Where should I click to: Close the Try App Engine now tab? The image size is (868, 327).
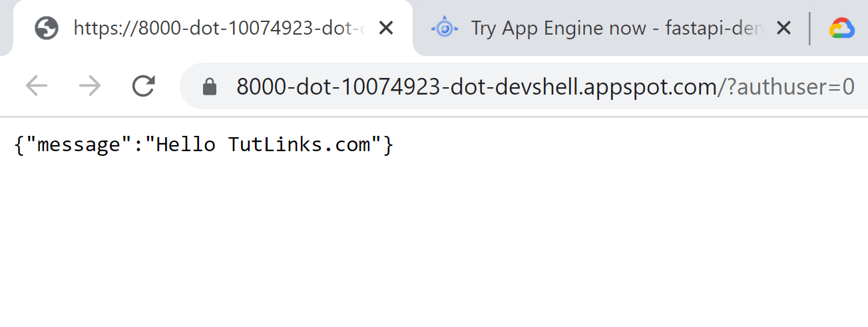click(783, 28)
